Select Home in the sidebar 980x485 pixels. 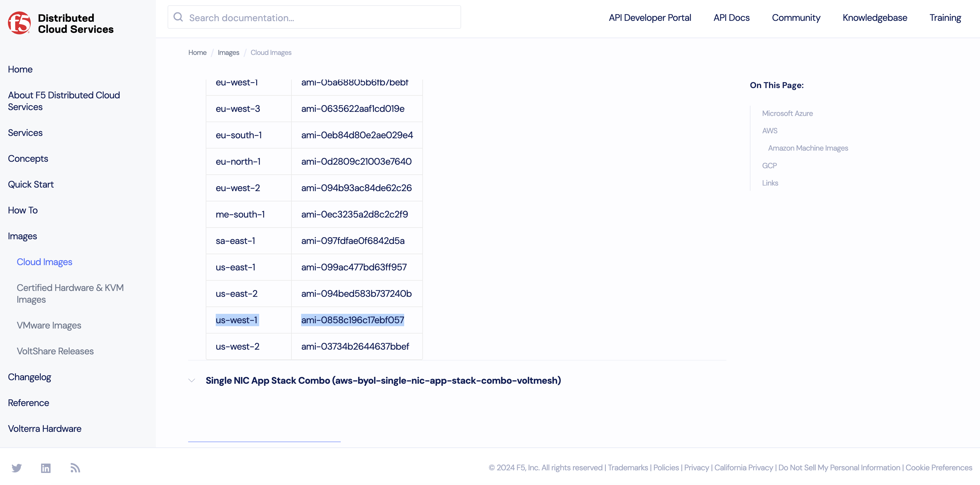coord(20,69)
